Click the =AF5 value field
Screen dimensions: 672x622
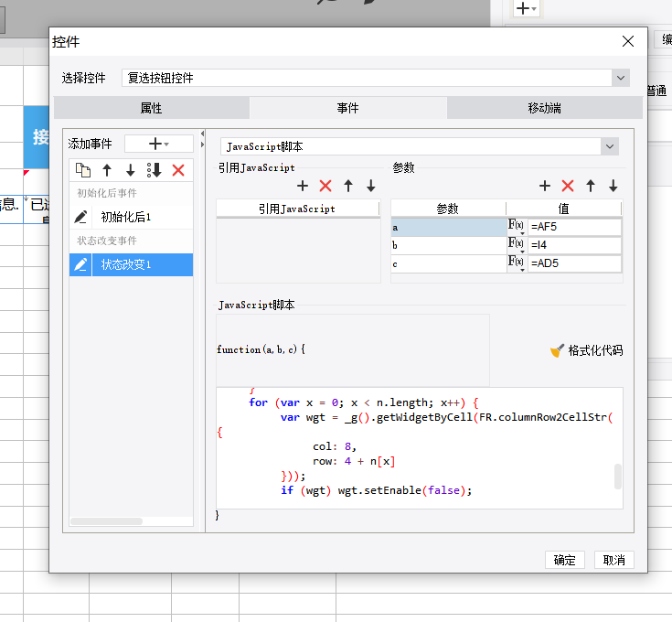574,226
